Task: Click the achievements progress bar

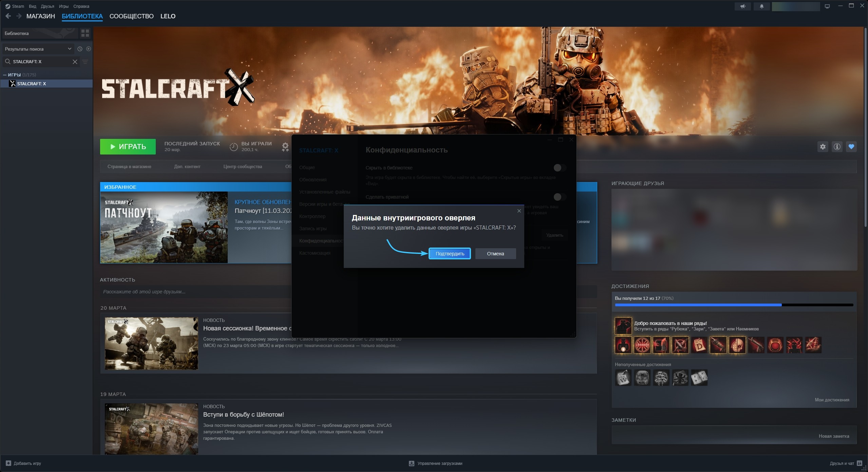Action: click(734, 305)
